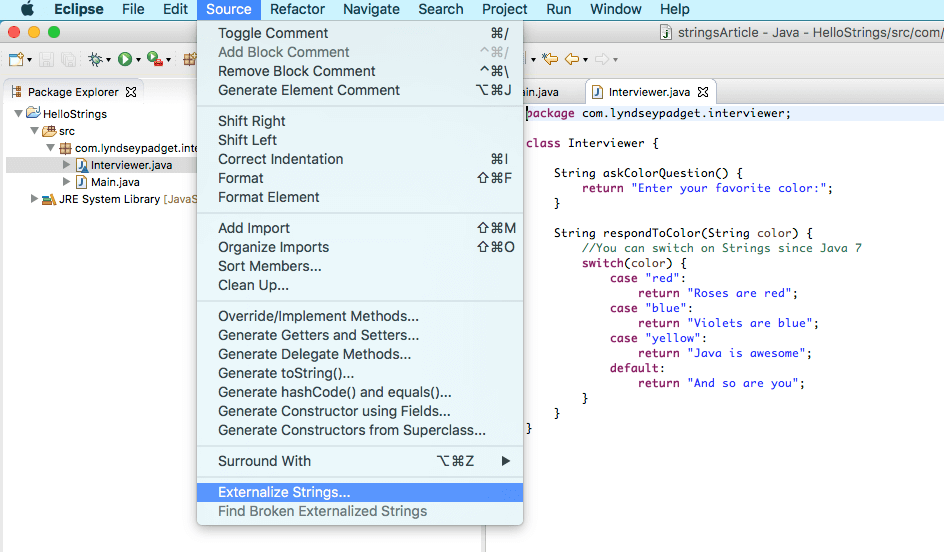The image size is (944, 552).
Task: Open the Edit menu
Action: pyautogui.click(x=175, y=9)
